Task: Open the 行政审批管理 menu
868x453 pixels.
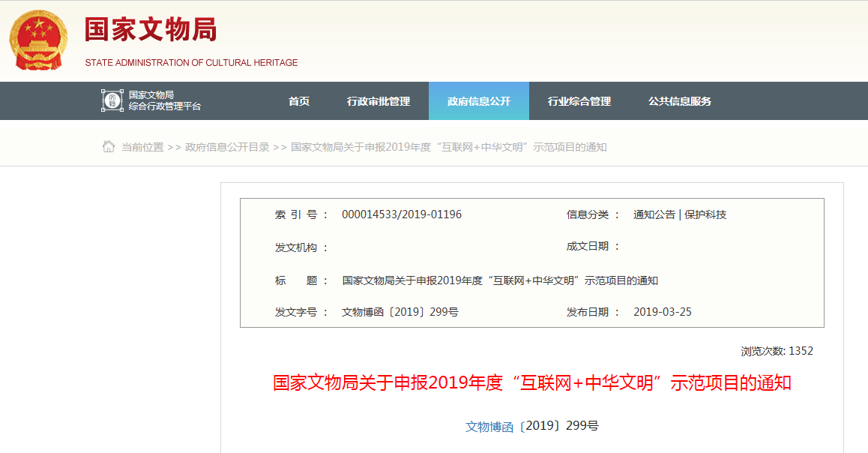Action: click(379, 101)
